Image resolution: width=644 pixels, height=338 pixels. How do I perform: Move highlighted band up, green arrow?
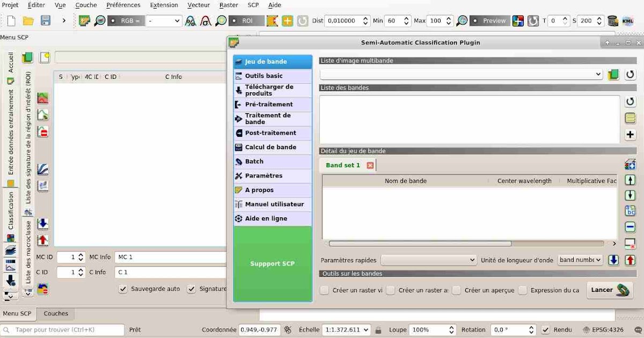pos(631,180)
